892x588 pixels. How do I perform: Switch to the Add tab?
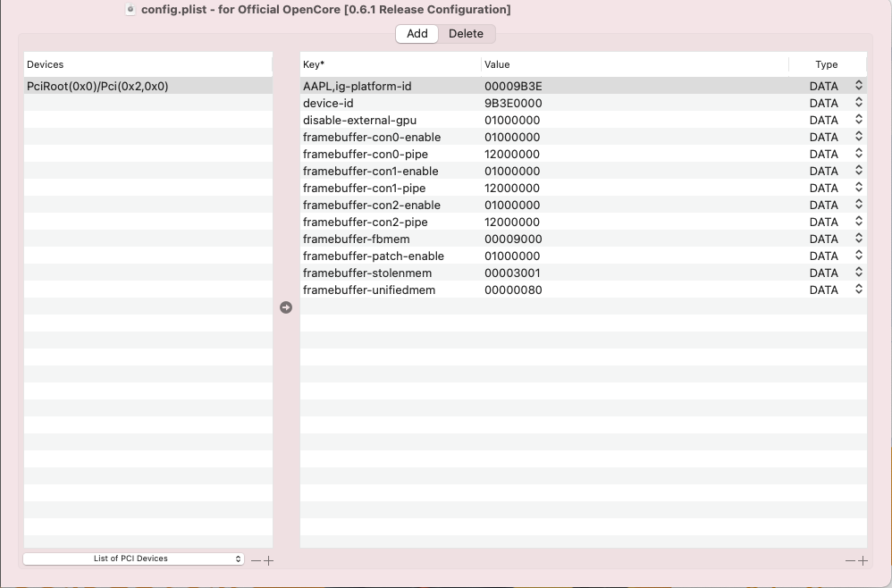pos(417,34)
